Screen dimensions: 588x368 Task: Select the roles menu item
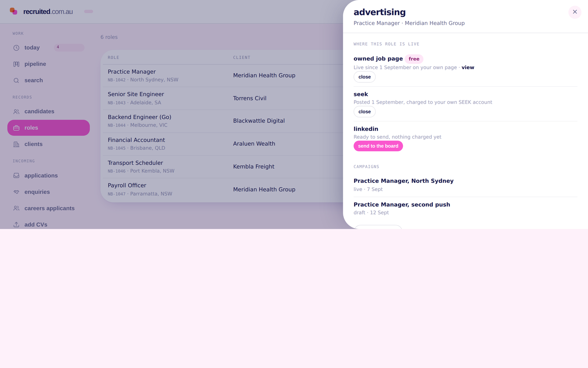point(49,128)
